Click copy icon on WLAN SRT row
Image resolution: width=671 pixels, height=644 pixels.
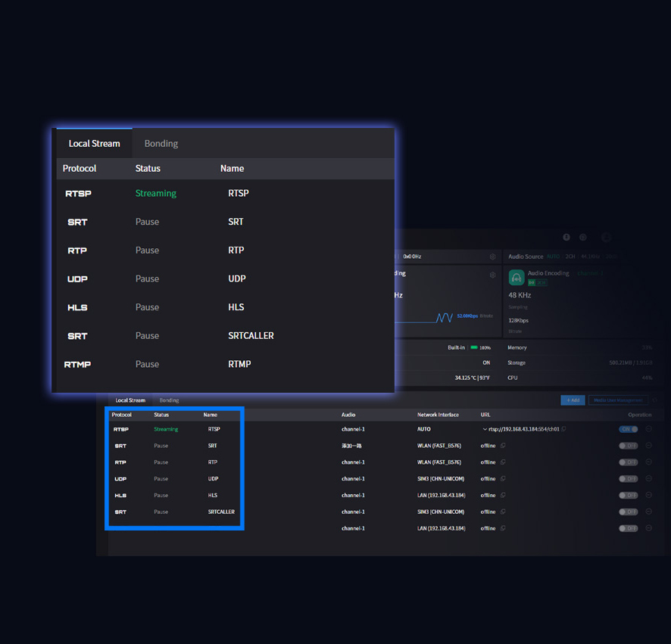coord(503,446)
